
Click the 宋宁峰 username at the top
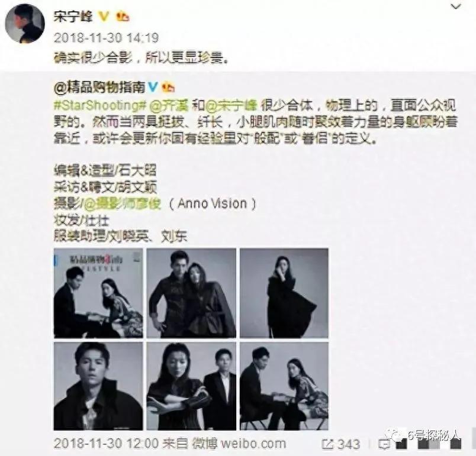click(x=73, y=17)
